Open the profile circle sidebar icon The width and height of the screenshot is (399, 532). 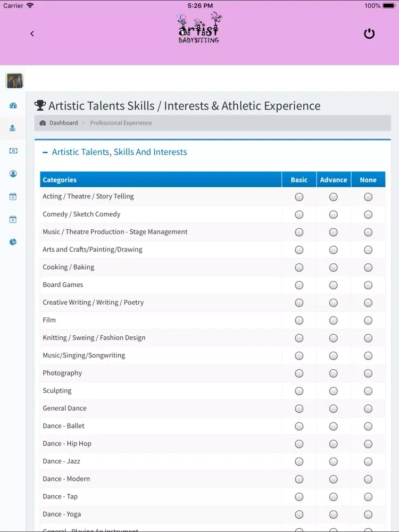pyautogui.click(x=13, y=173)
